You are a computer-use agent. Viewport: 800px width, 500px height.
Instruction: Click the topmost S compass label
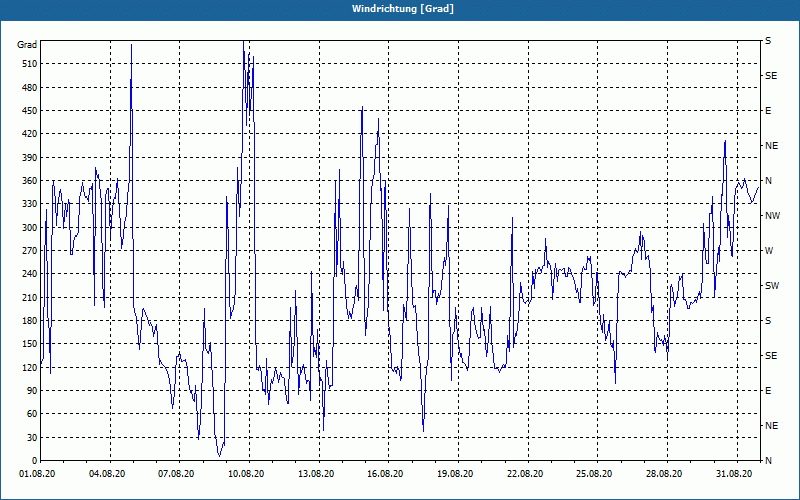point(768,41)
